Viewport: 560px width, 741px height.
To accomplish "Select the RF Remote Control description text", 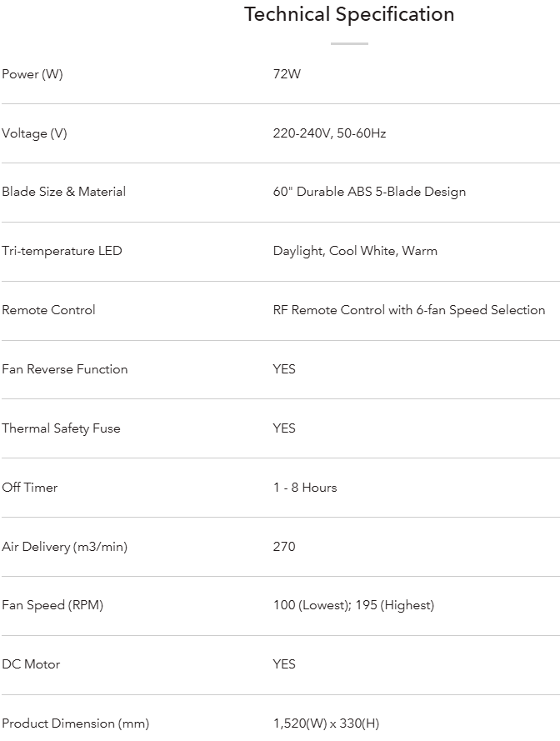I will pos(409,310).
